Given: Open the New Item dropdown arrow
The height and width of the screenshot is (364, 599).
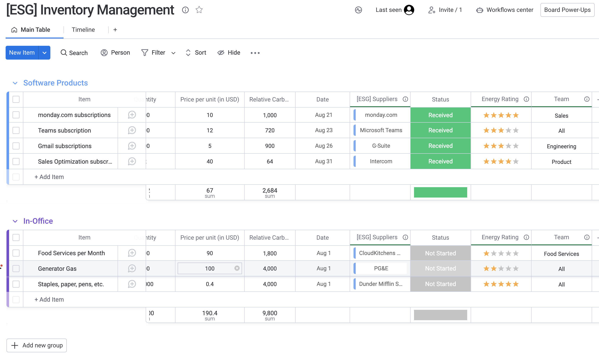Looking at the screenshot, I should (45, 53).
